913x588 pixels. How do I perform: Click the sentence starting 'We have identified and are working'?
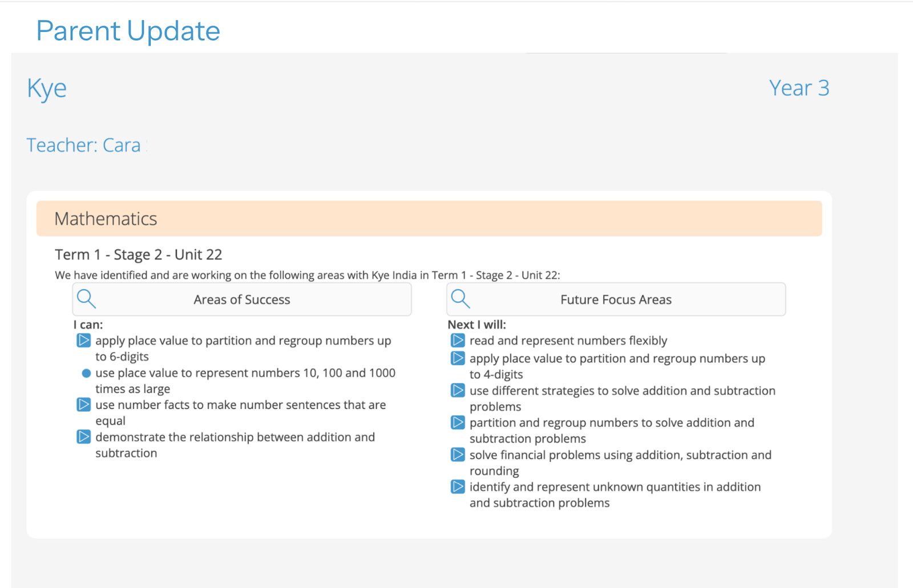click(308, 275)
